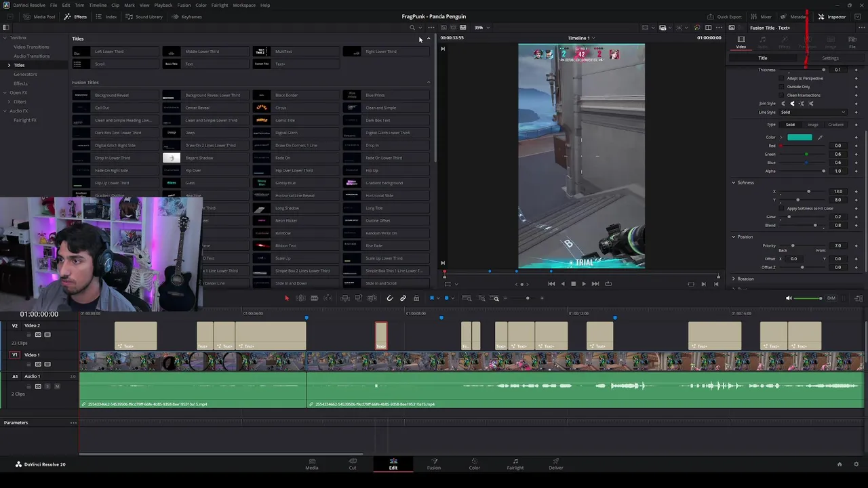Pick color with the eyedropper
The width and height of the screenshot is (868, 488).
tap(820, 138)
